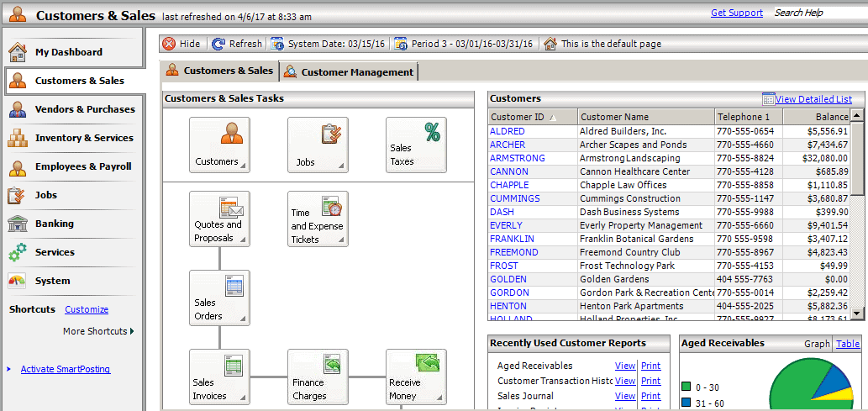Select the $399.90 balance cell
The image size is (868, 411).
(x=817, y=212)
